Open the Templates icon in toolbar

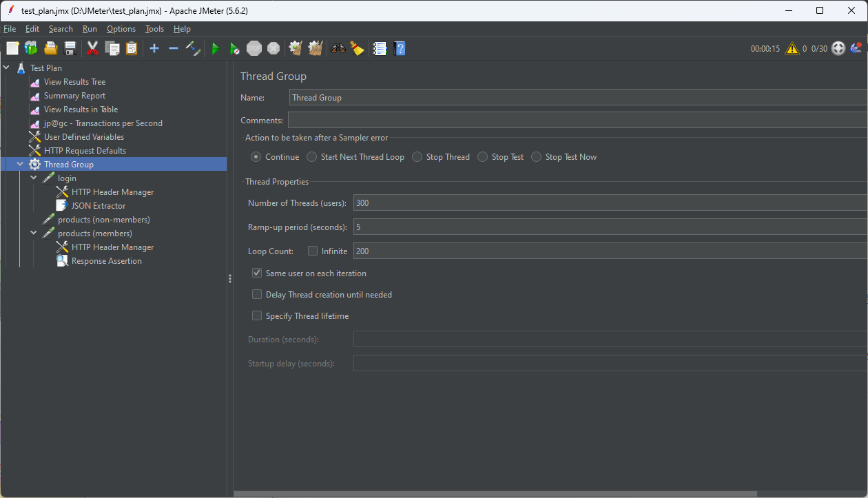pos(31,48)
